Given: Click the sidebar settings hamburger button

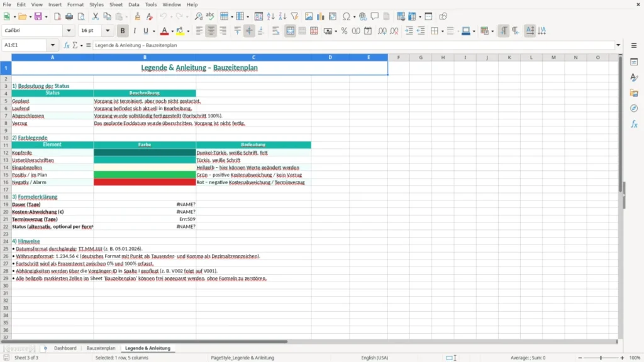Looking at the screenshot, I should (634, 45).
